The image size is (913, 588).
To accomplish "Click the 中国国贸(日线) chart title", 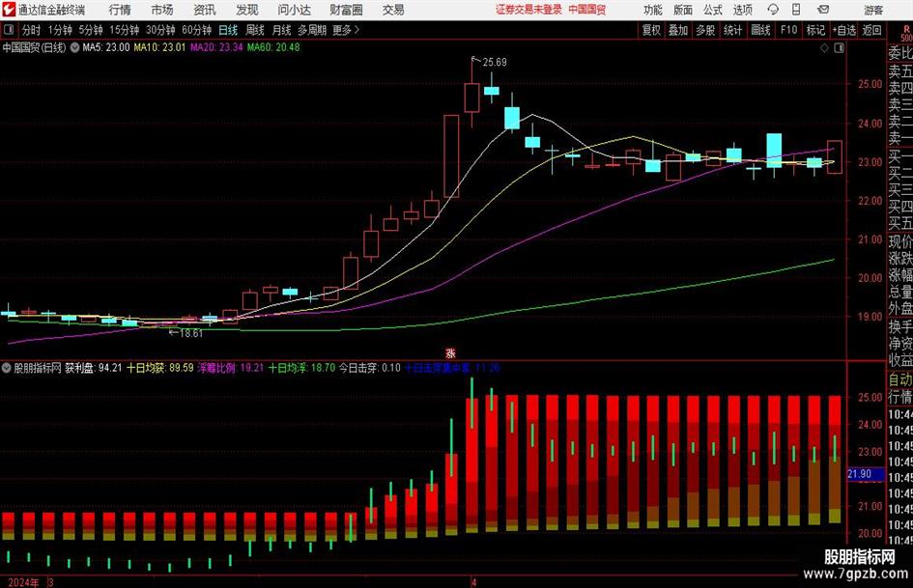I will 34,47.
